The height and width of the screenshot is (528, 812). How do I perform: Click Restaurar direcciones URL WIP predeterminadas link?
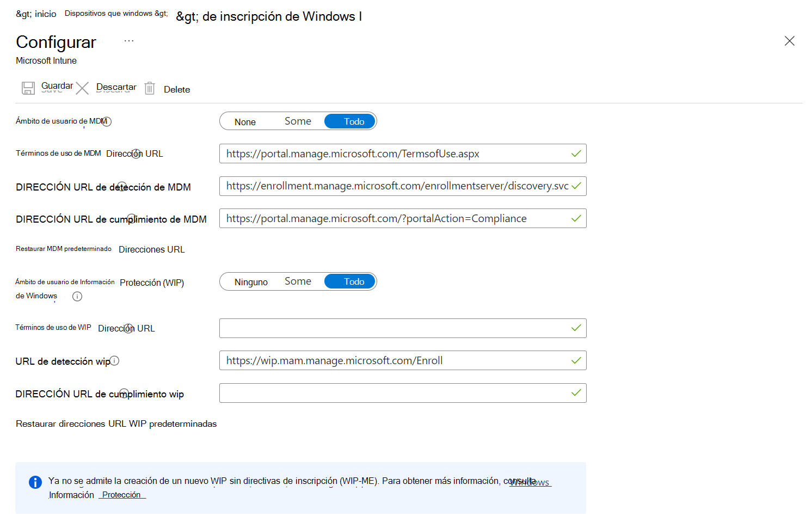point(116,423)
